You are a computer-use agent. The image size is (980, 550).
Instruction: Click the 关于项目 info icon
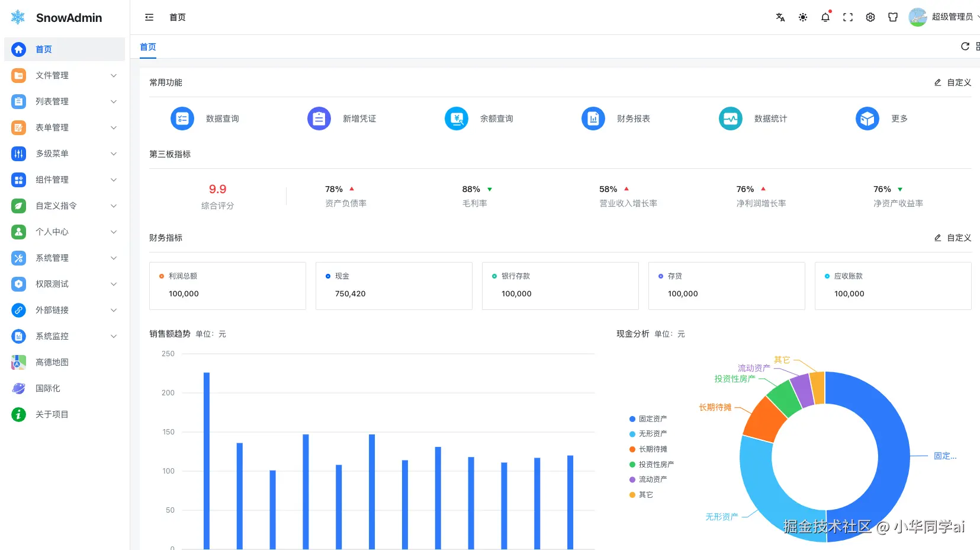pyautogui.click(x=18, y=414)
